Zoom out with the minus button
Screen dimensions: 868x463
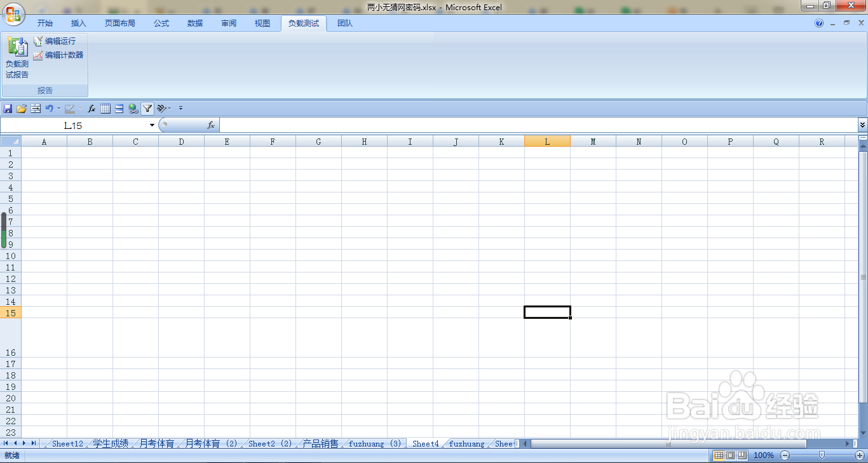click(x=785, y=455)
